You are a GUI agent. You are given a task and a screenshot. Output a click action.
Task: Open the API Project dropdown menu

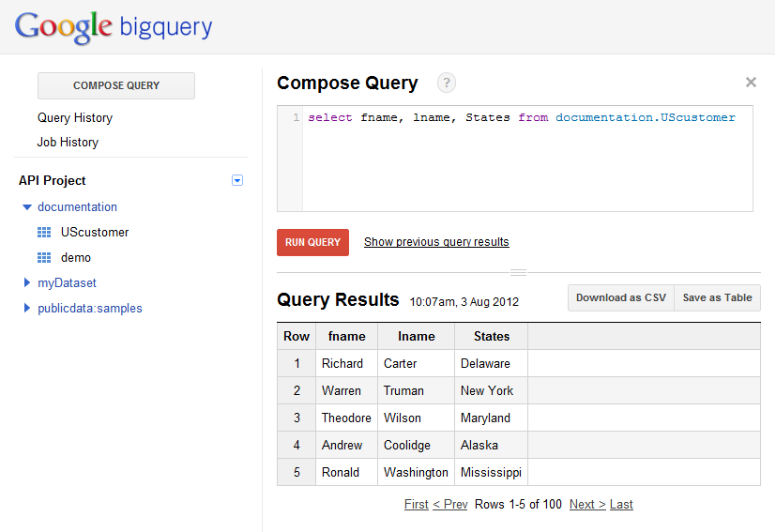(x=237, y=180)
